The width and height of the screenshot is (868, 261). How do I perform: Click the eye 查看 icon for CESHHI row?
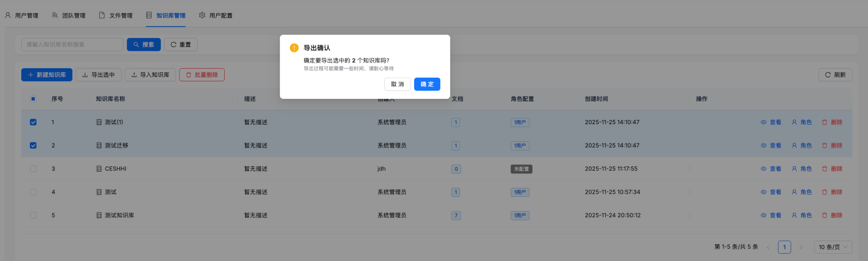[764, 169]
